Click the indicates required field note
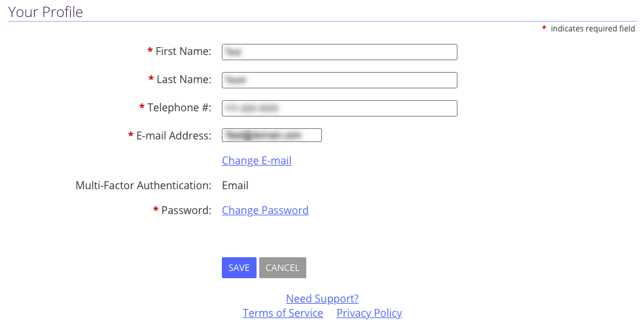 coord(593,29)
